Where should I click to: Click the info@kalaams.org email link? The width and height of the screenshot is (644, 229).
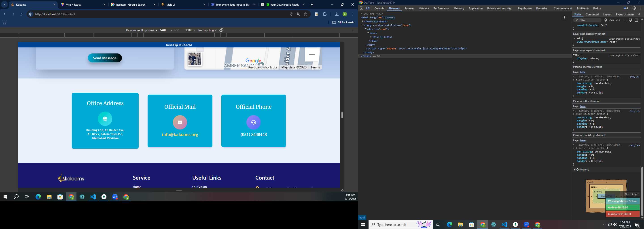pyautogui.click(x=180, y=135)
